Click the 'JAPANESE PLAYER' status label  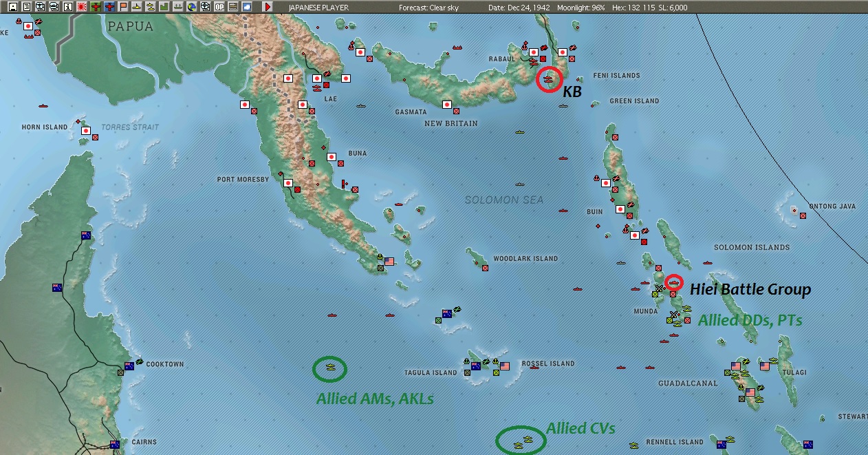(319, 8)
